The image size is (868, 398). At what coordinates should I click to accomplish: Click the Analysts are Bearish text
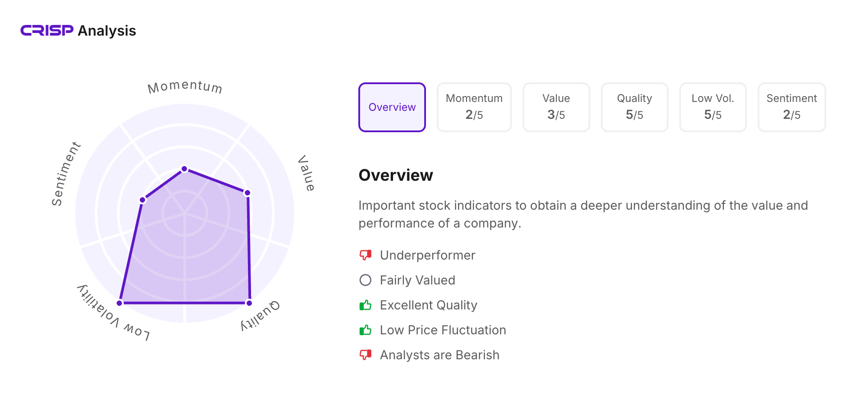pyautogui.click(x=439, y=355)
